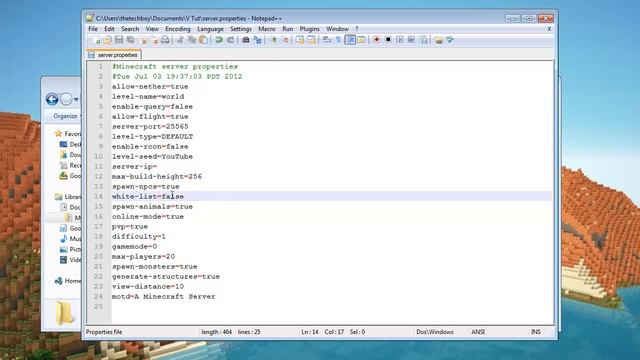Image resolution: width=640 pixels, height=360 pixels.
Task: Click the Save All toolbar icon
Action: (x=131, y=40)
